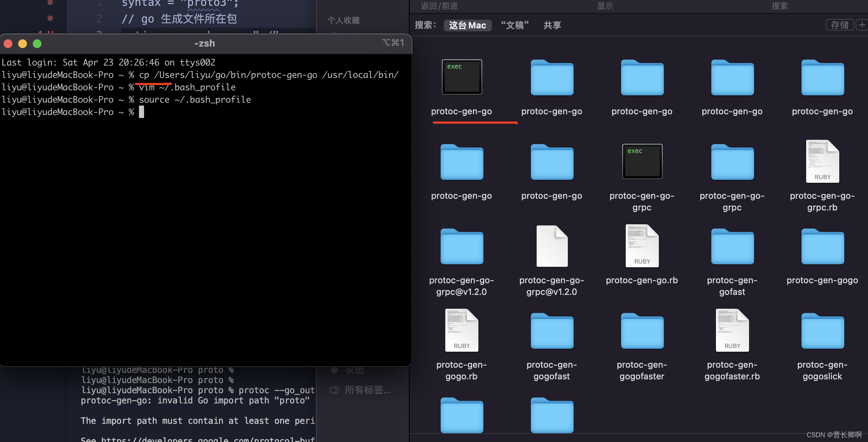Select the protoc-gen-go.rb Ruby file
Viewport: 868px width, 442px height.
(642, 246)
